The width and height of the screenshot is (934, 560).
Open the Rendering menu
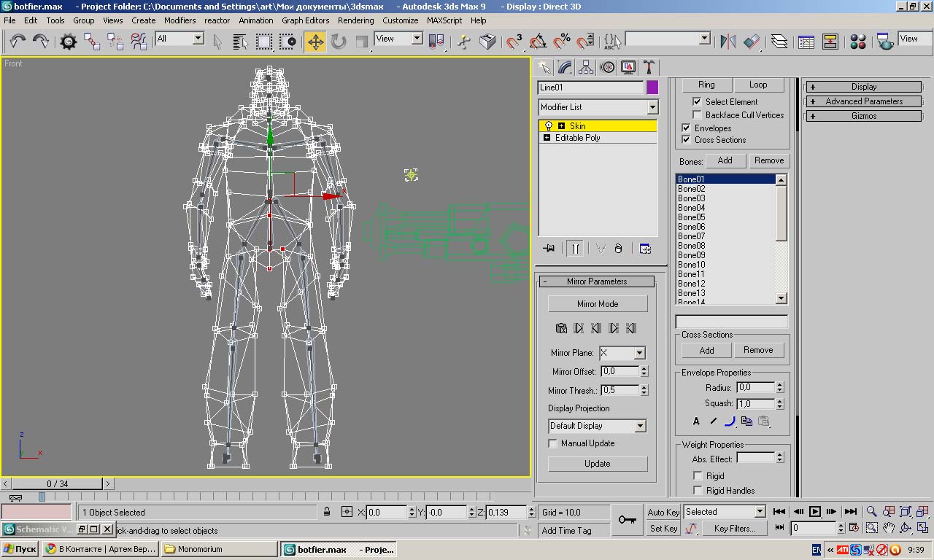point(355,20)
